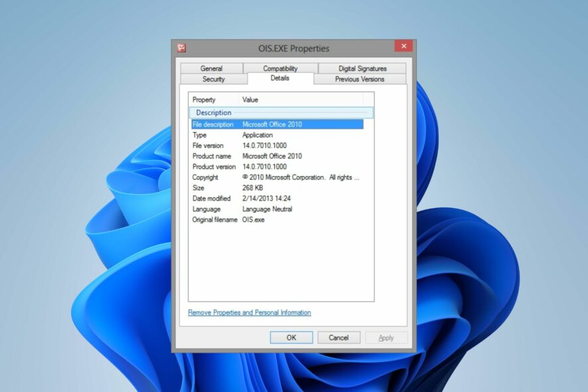The height and width of the screenshot is (392, 588).
Task: Click the Cancel button
Action: click(338, 338)
